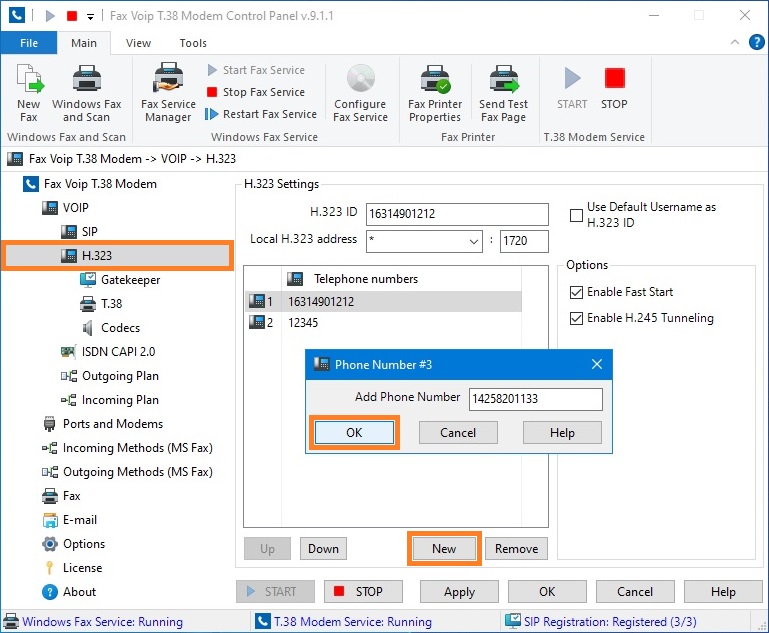This screenshot has height=633, width=769.
Task: Click Help in Phone Number #3 dialog
Action: tap(562, 433)
